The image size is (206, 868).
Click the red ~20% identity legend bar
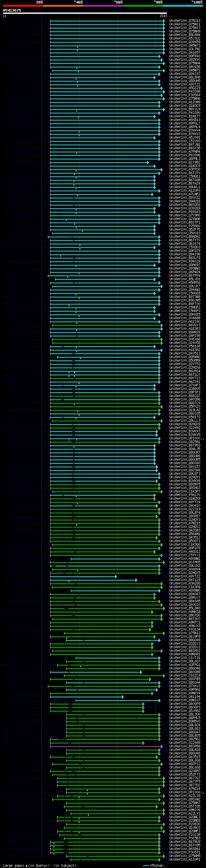(x=23, y=6)
